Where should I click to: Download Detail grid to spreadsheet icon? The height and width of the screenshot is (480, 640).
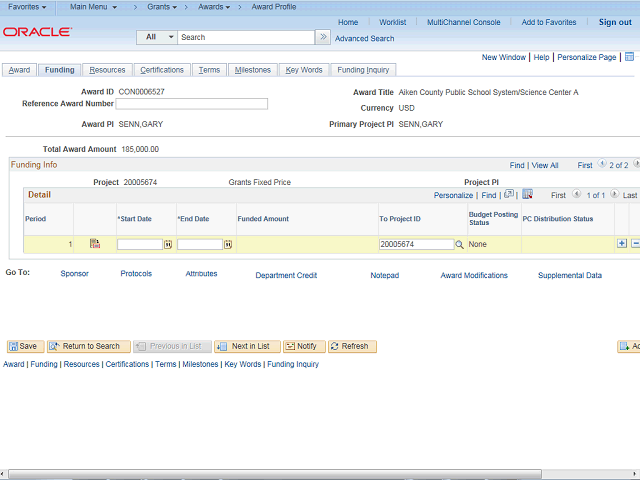[x=527, y=195]
